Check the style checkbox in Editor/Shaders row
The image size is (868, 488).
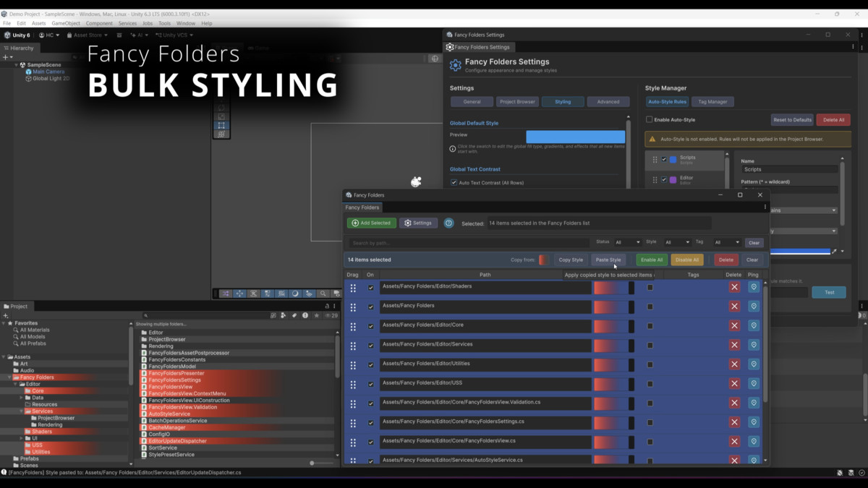(x=650, y=287)
